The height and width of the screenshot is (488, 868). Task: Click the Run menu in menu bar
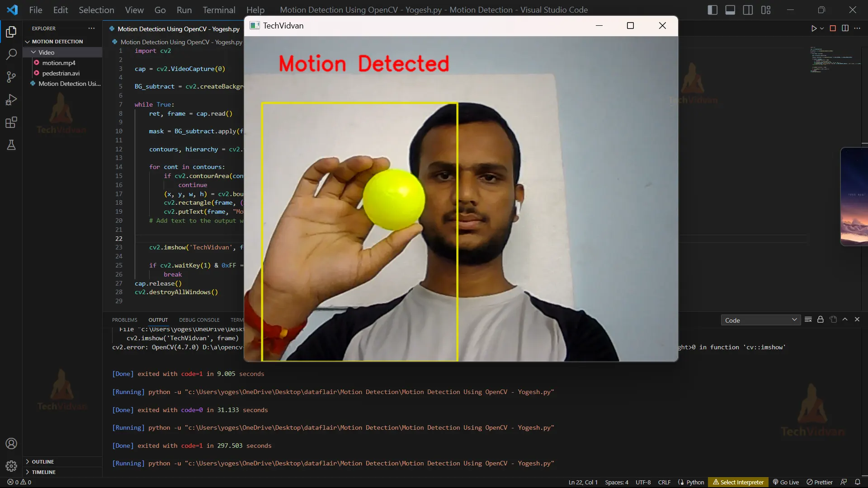184,9
